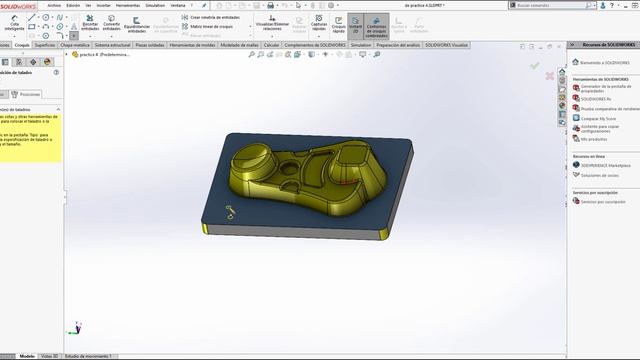Expand the practica 4 flyout tree
This screenshot has width=640, height=360.
coord(67,54)
